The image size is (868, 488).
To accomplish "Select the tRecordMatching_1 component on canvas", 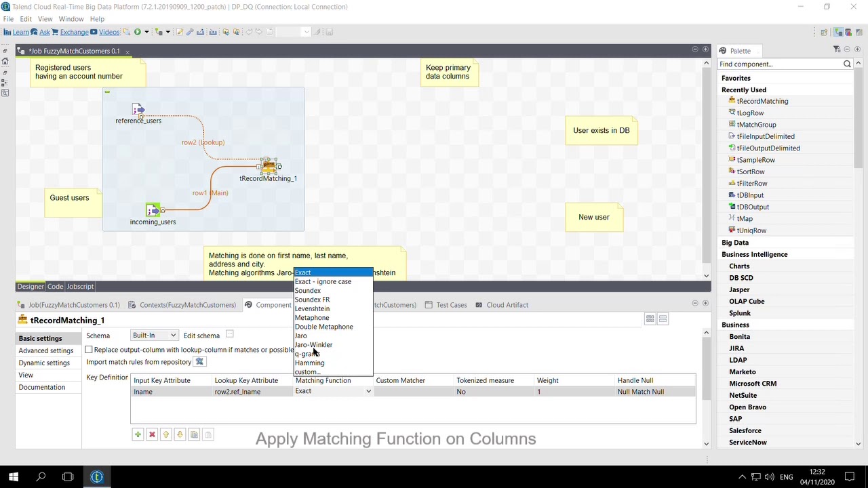I will click(269, 165).
